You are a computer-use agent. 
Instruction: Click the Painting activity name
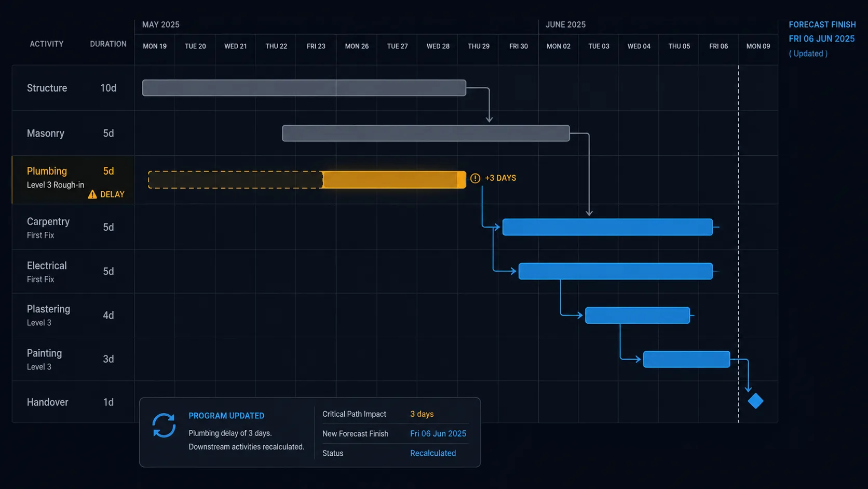pyautogui.click(x=44, y=353)
